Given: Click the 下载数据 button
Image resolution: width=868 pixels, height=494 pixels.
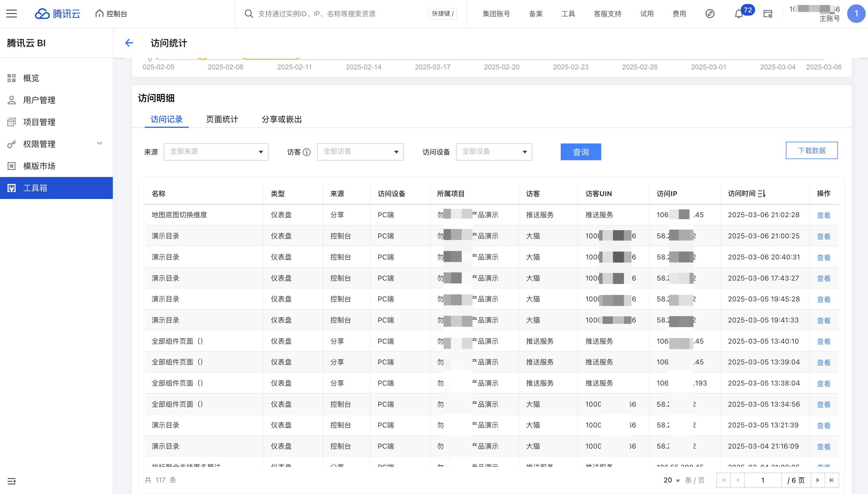Looking at the screenshot, I should [x=811, y=150].
